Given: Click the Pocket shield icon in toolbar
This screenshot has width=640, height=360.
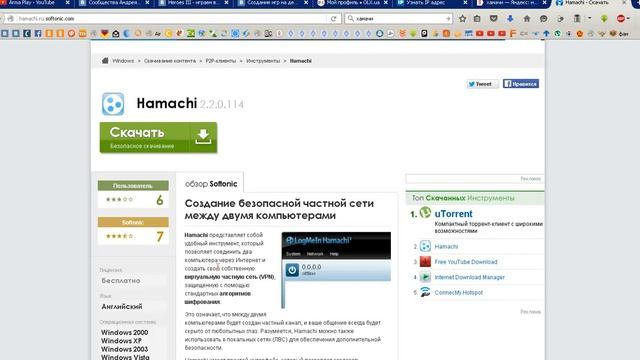Looking at the screenshot, I should coord(493,18).
